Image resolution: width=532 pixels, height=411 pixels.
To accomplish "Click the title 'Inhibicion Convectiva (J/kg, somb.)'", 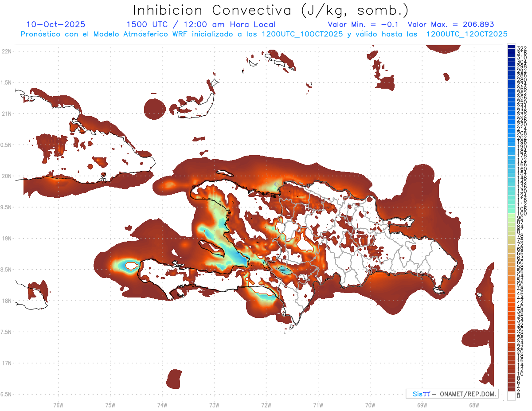I will (271, 11).
